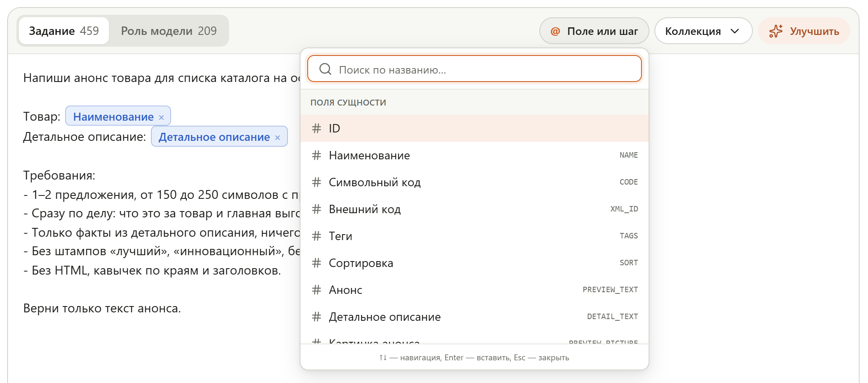Click the ПОЛЯ СУЩНОСТИ section header

coord(348,103)
